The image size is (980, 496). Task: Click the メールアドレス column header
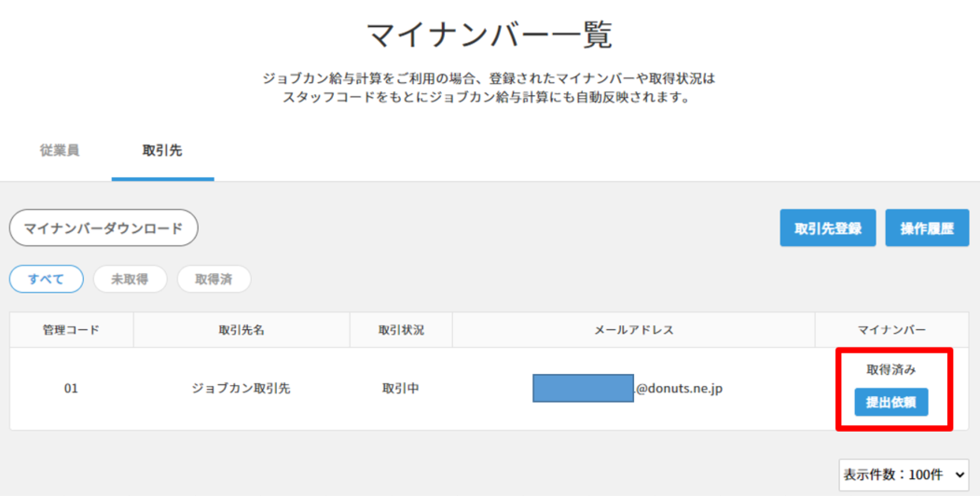tap(633, 330)
